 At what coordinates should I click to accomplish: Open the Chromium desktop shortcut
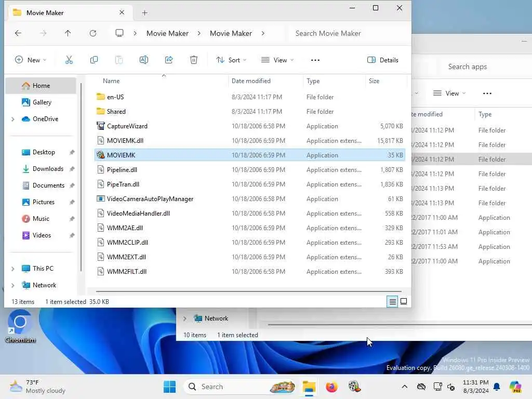pyautogui.click(x=20, y=327)
